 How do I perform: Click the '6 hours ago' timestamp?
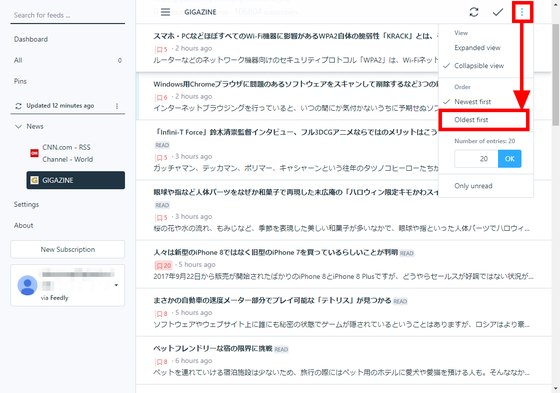tap(193, 361)
